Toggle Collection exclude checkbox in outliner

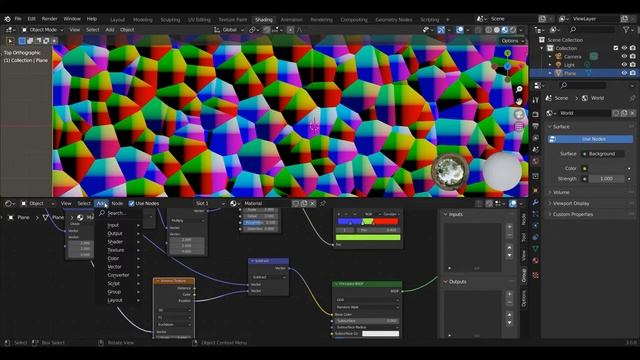click(x=616, y=48)
